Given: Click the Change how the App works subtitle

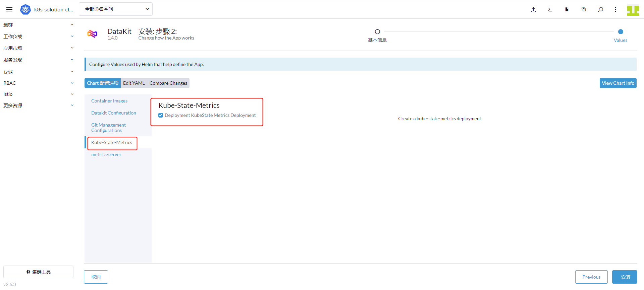Looking at the screenshot, I should tap(166, 38).
